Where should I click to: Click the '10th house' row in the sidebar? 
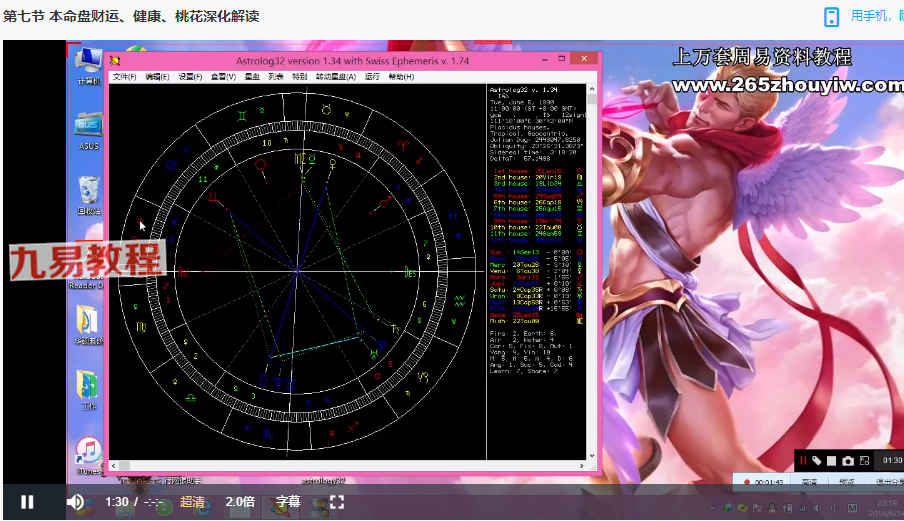(x=528, y=227)
